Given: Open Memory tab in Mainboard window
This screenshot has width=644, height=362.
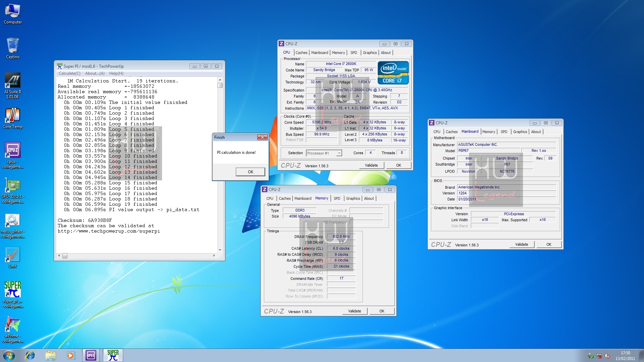Looking at the screenshot, I should pos(489,132).
